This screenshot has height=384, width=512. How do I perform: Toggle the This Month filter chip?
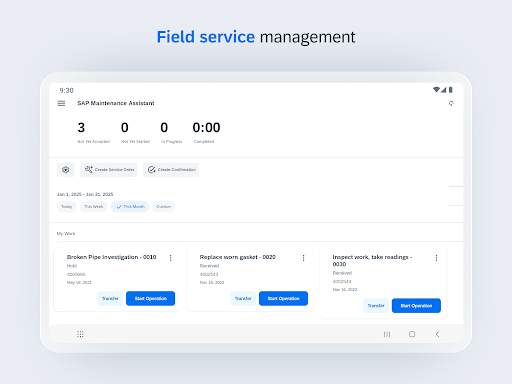tap(130, 207)
